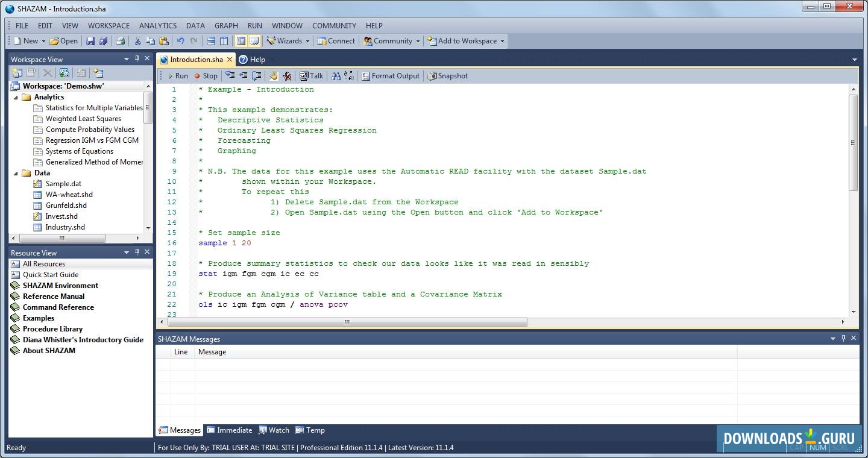Click the first indent icon in editor toolbar
Image resolution: width=868 pixels, height=458 pixels.
[x=230, y=76]
